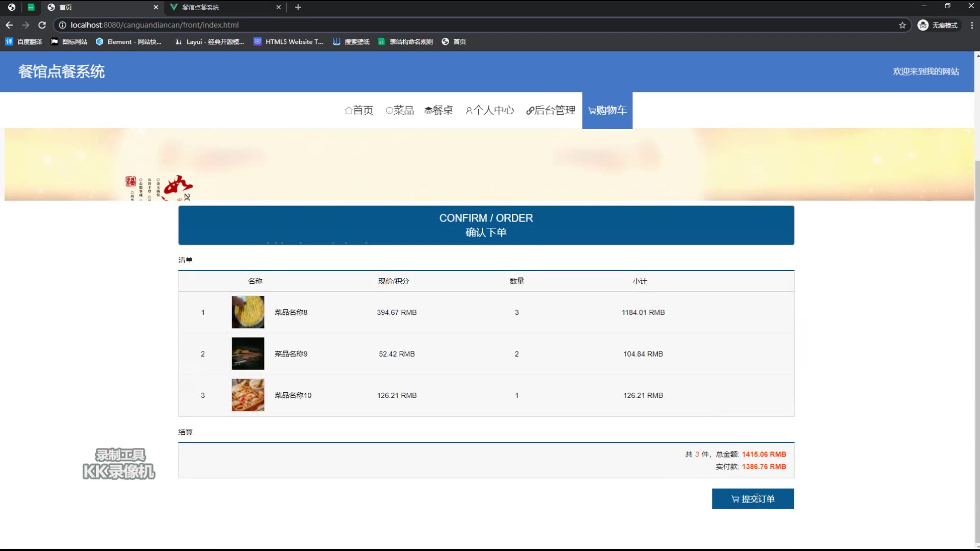Open Chrome's three-dot menu
This screenshot has height=551, width=980.
[x=972, y=25]
